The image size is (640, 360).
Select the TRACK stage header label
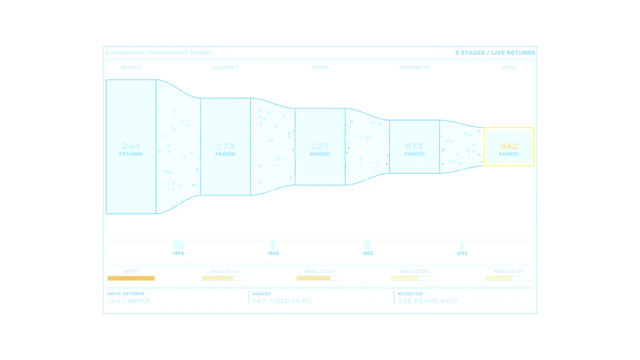(x=320, y=67)
